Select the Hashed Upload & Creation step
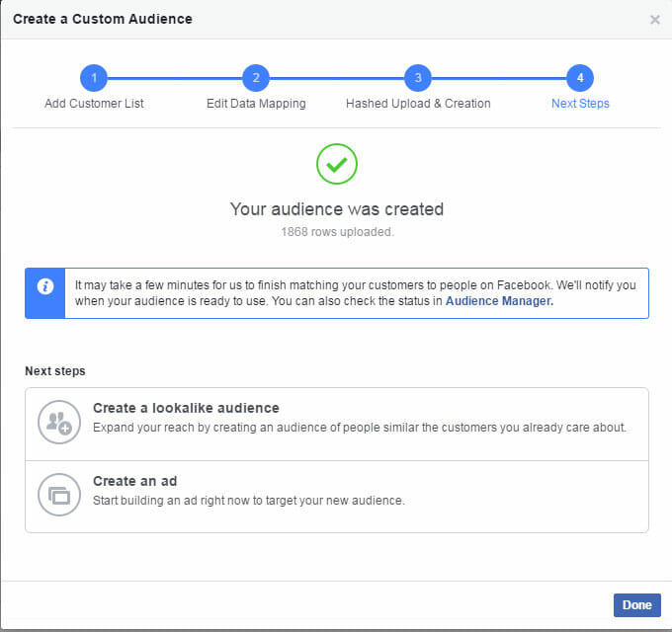 [x=418, y=104]
